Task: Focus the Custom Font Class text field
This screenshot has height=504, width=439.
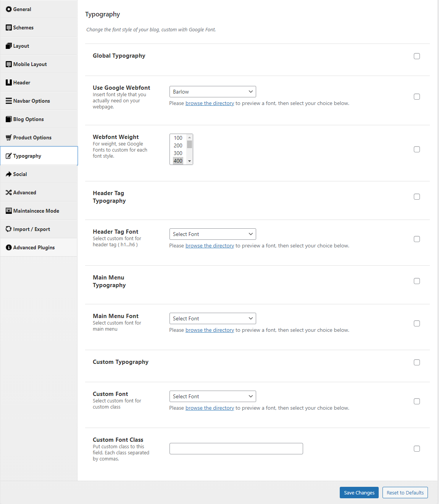Action: point(236,449)
